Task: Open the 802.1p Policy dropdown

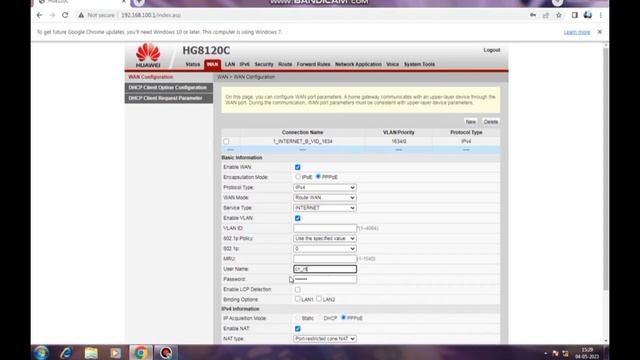Action: click(324, 238)
